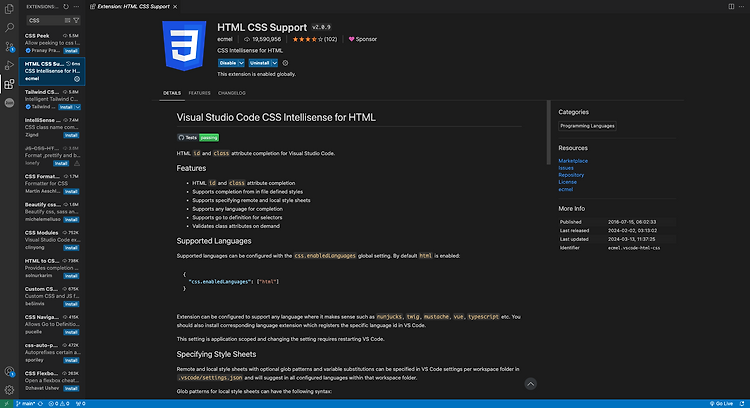Install the css-auto-prefix extension

[x=71, y=361]
